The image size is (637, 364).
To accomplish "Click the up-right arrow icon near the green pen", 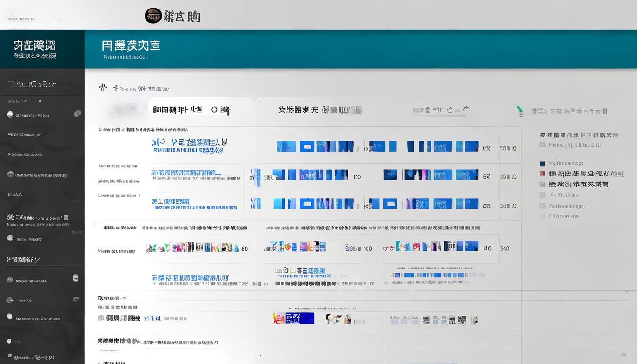I will click(x=465, y=109).
